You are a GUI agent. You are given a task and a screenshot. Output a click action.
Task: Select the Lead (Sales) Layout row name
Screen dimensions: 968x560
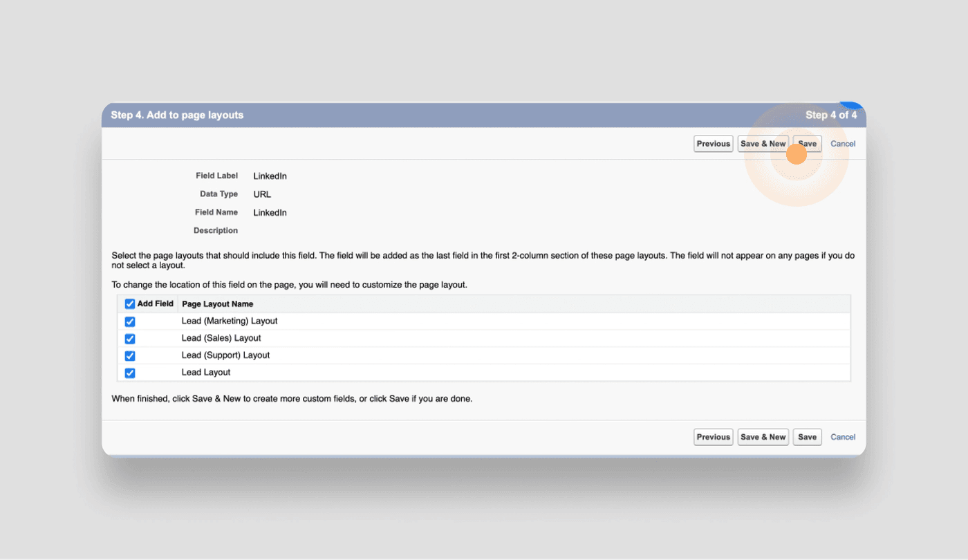coord(221,338)
